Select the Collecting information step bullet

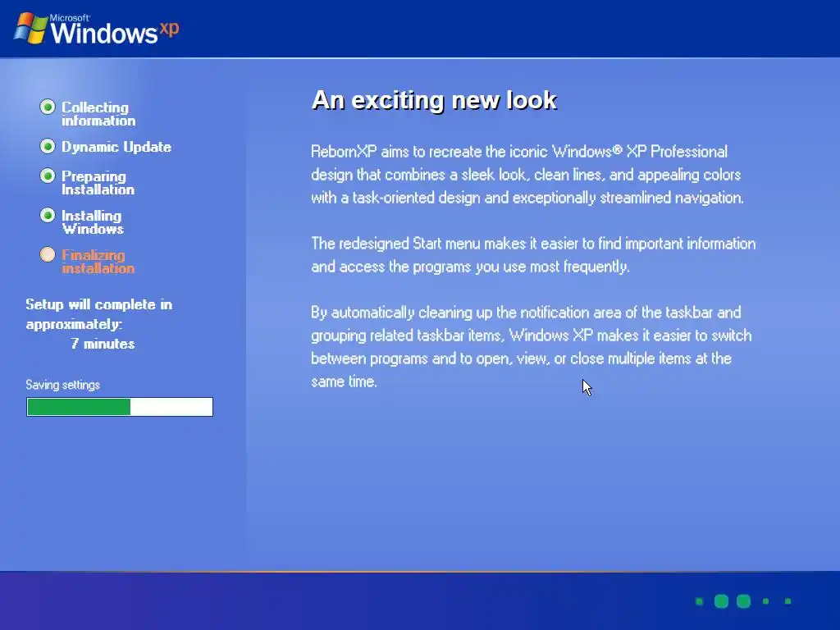(48, 107)
